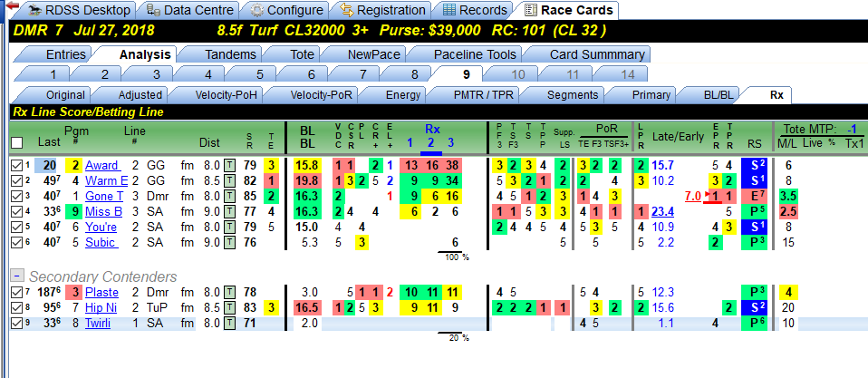Open the Warm E horse link
This screenshot has width=868, height=378.
click(106, 180)
